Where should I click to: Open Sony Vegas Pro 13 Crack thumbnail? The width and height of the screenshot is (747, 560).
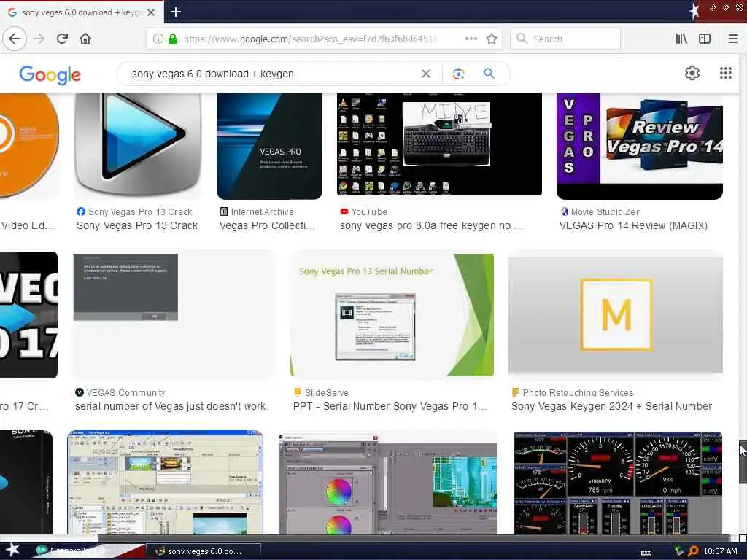coord(138,146)
